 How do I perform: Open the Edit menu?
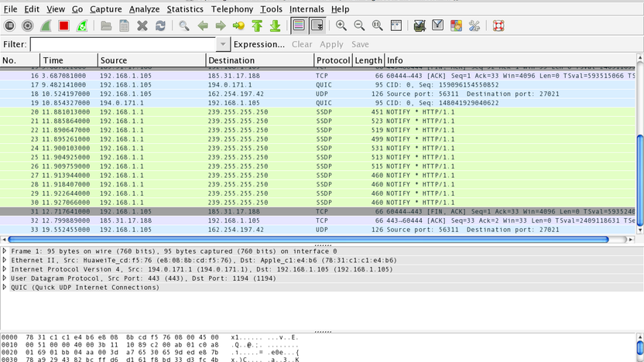click(32, 9)
